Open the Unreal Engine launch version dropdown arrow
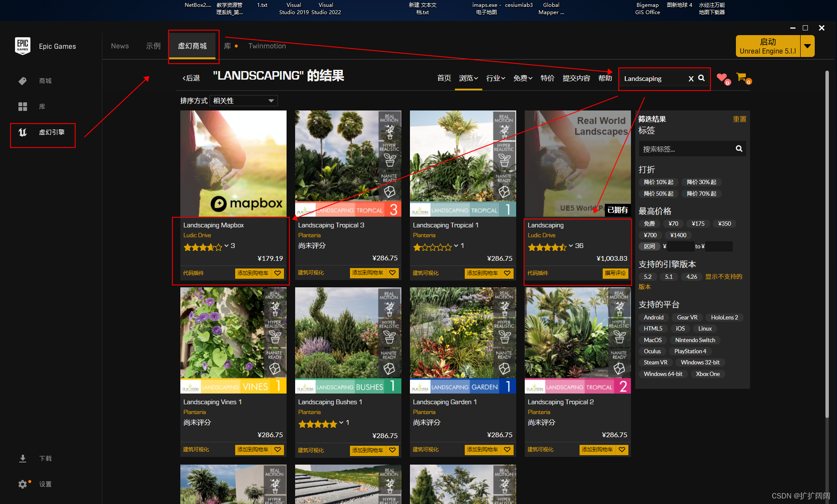The image size is (837, 504). 808,46
